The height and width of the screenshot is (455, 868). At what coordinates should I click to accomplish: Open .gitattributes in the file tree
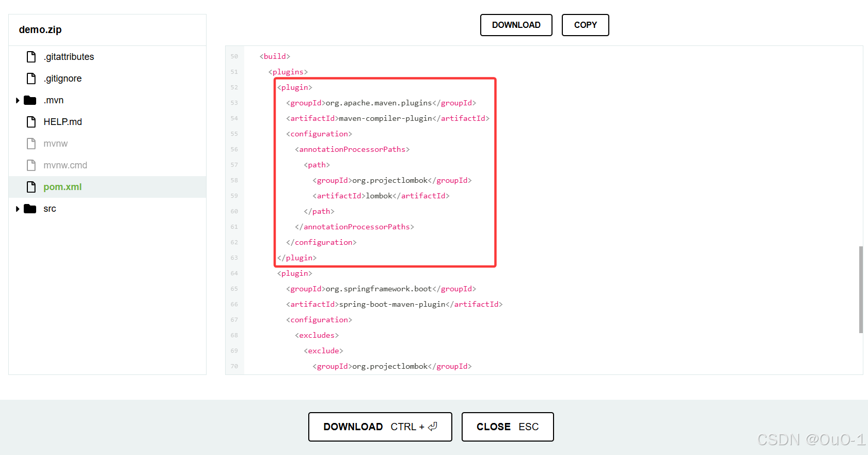click(69, 57)
